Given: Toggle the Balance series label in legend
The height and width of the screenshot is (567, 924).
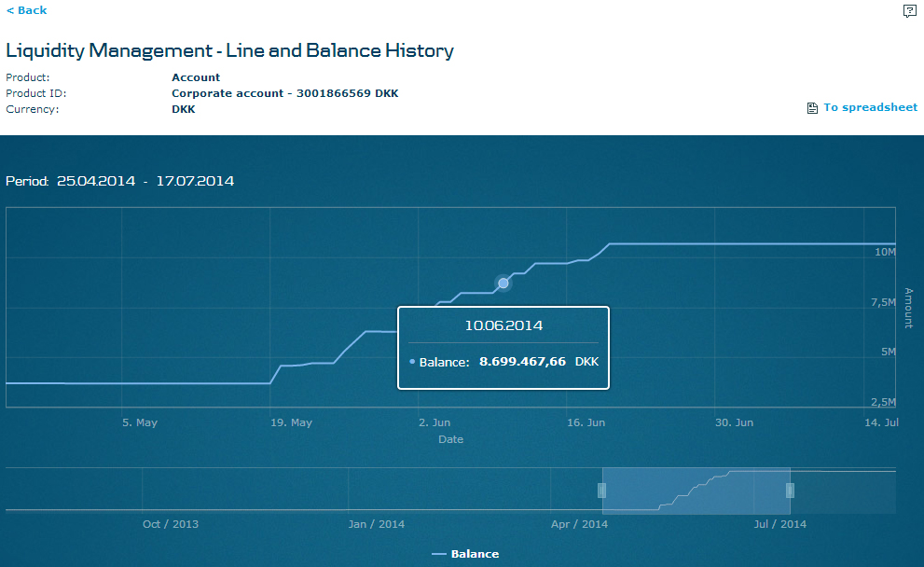Looking at the screenshot, I should coord(475,554).
